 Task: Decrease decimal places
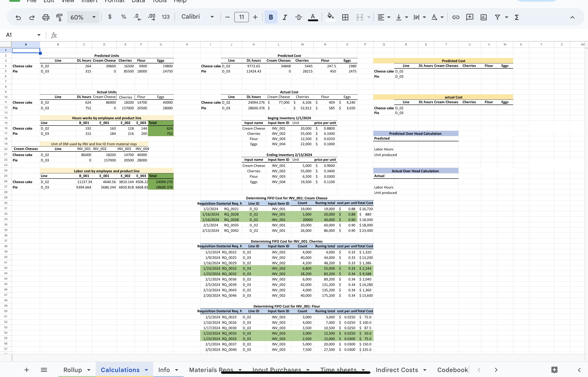point(137,17)
